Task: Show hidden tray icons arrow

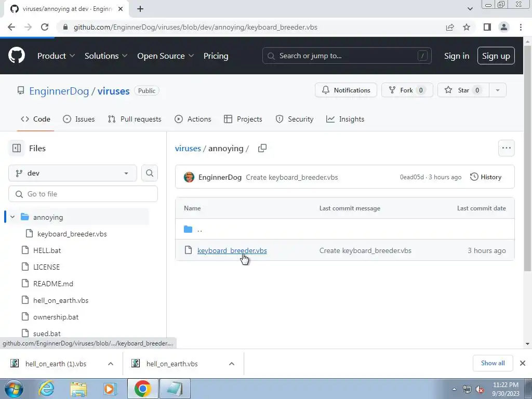Action: (454, 389)
